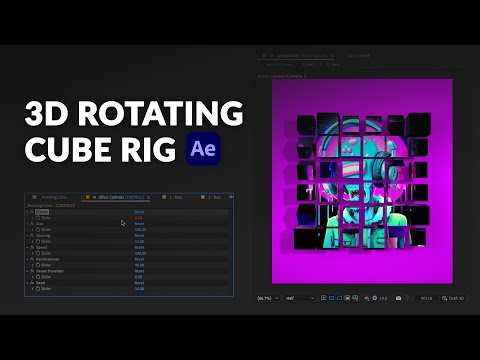Disable the Seed effect fx switch
The height and width of the screenshot is (360, 480).
point(32,283)
